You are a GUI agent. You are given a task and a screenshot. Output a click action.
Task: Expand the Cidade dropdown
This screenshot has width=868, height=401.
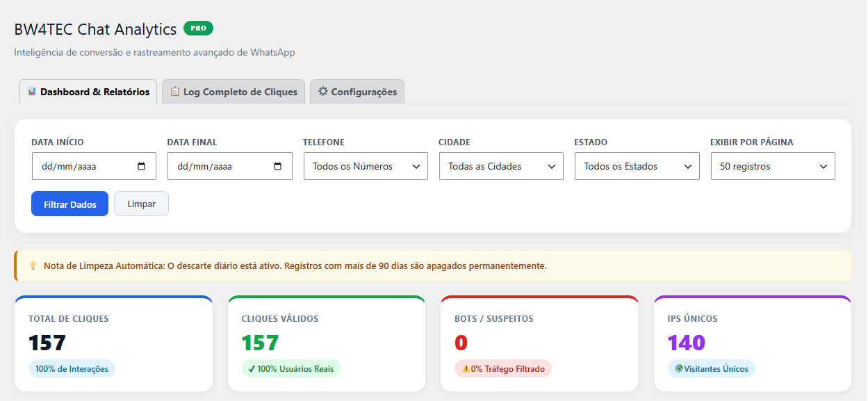tap(501, 166)
